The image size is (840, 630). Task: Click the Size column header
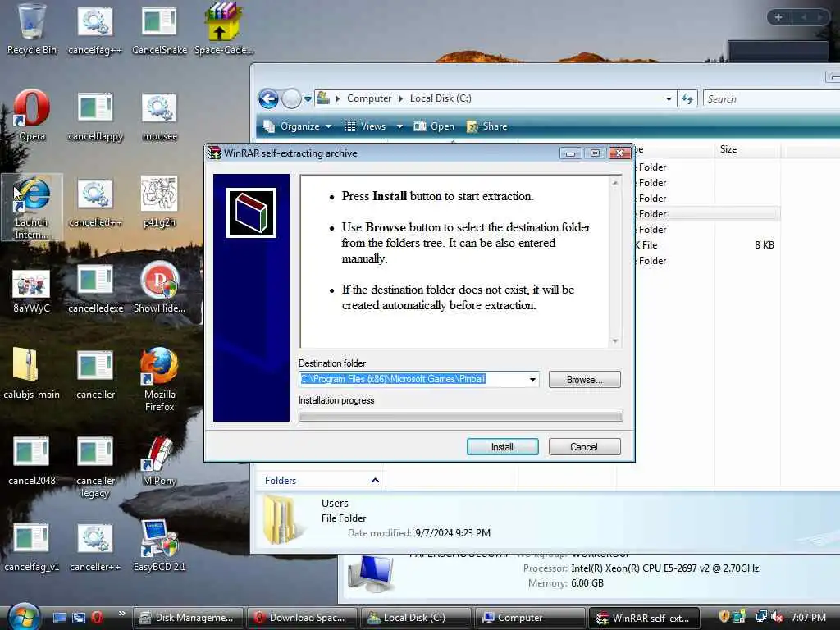[746, 149]
